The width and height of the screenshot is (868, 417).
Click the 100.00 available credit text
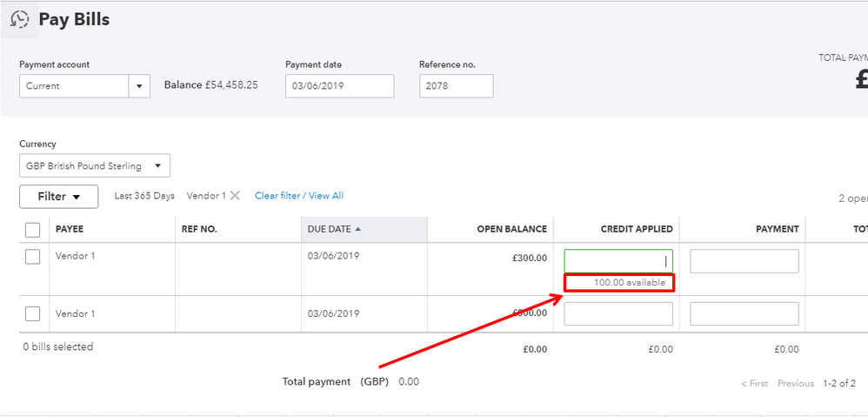click(x=630, y=282)
